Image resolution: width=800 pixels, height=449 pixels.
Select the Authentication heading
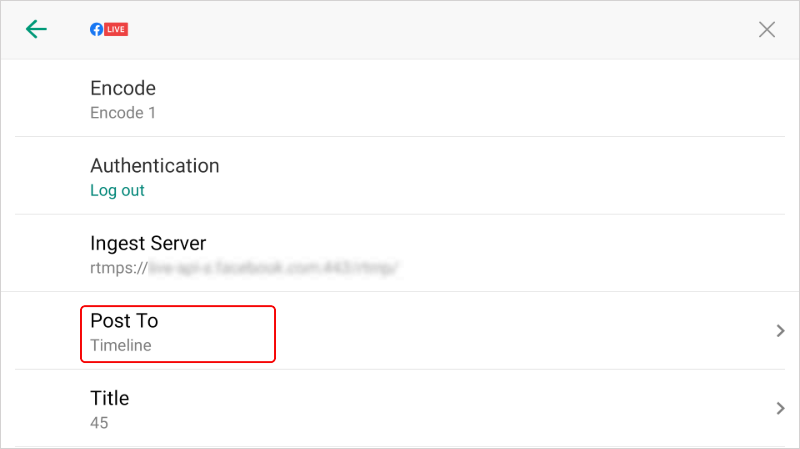154,165
